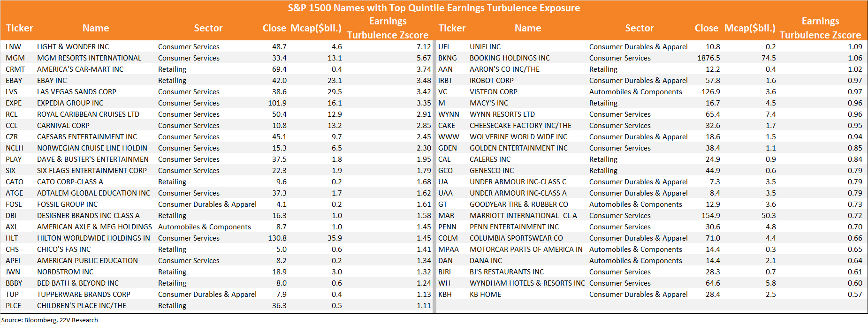This screenshot has height=325, width=868.
Task: Click the table title S&P 1500 Names
Action: [434, 8]
